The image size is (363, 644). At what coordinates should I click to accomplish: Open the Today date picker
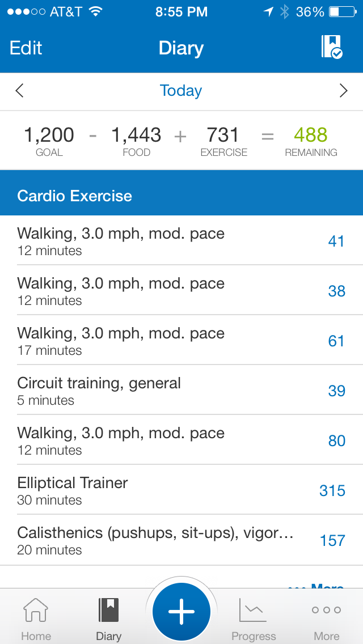point(181,91)
